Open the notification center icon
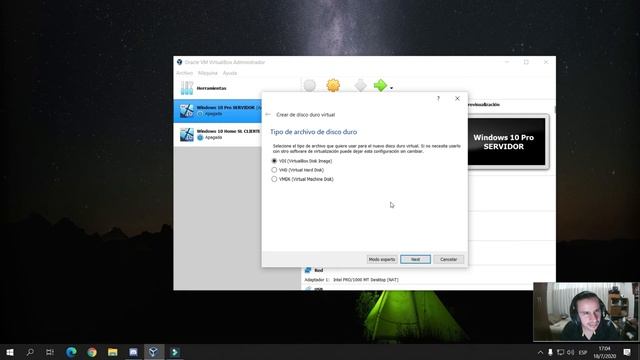 [627, 352]
